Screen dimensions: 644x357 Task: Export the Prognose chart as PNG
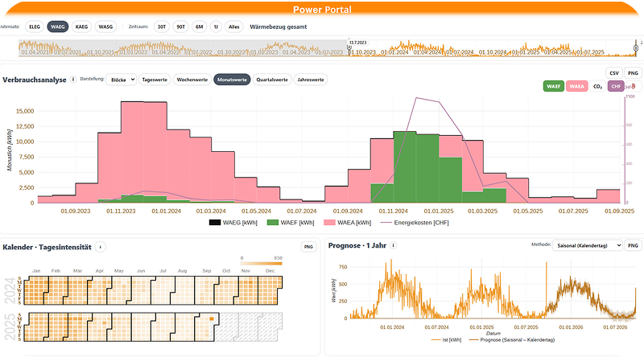pos(634,244)
